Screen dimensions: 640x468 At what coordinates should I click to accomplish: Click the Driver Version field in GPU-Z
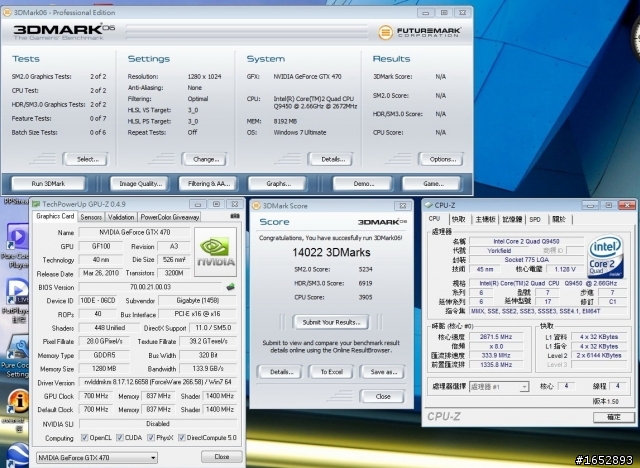click(158, 382)
